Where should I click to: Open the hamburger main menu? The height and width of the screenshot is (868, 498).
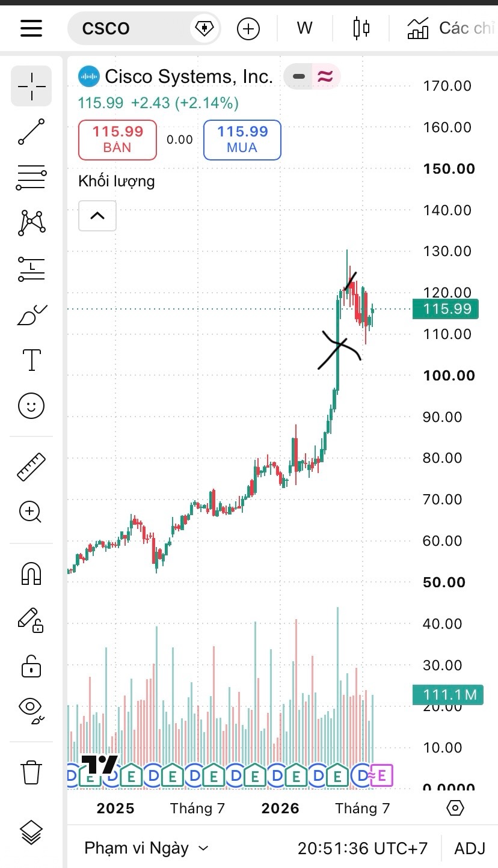[31, 28]
